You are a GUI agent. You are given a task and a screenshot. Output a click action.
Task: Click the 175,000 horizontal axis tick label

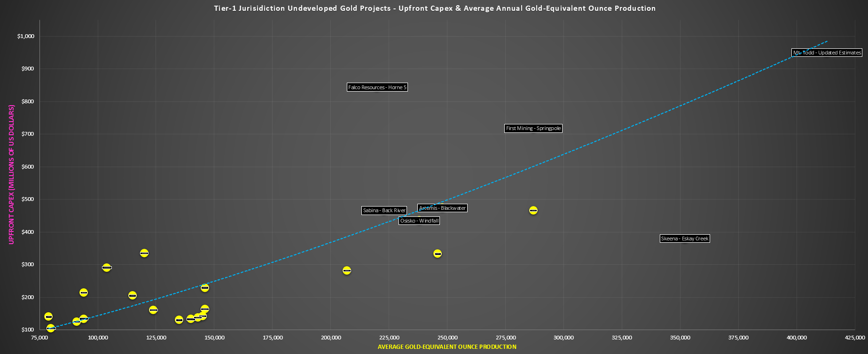pos(273,338)
